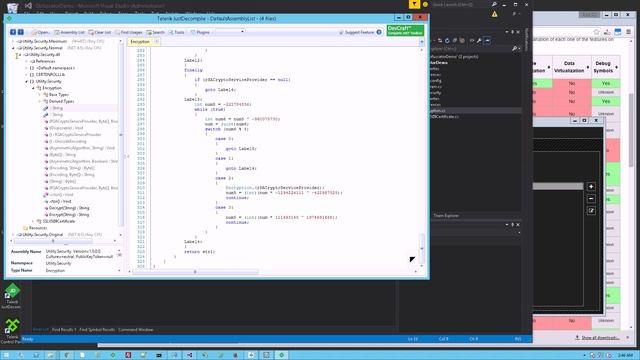Click the Visual Studio warning triangle icon
Screen dimensions: 640x360
[494, 14]
